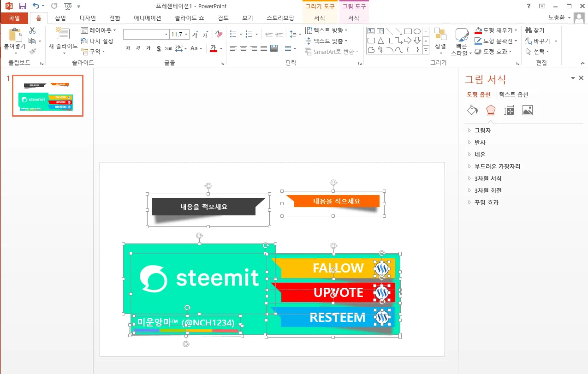Toggle underline formatting

(148, 48)
